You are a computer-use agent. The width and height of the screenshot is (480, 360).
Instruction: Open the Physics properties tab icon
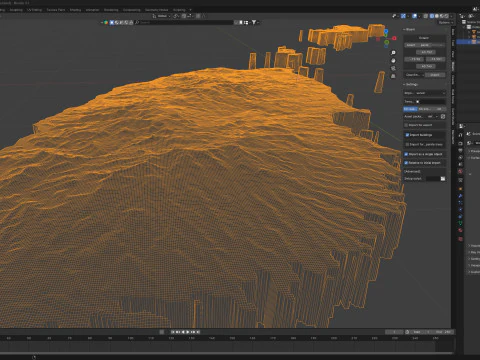(x=460, y=210)
